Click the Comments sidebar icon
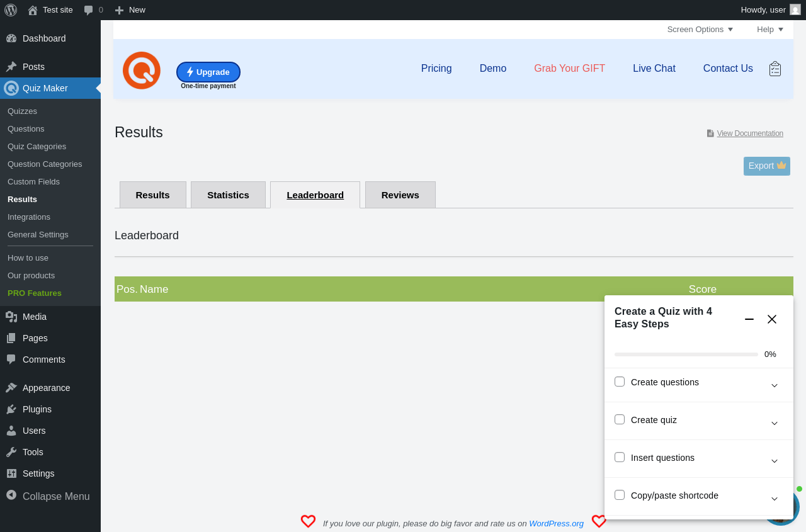 point(11,359)
